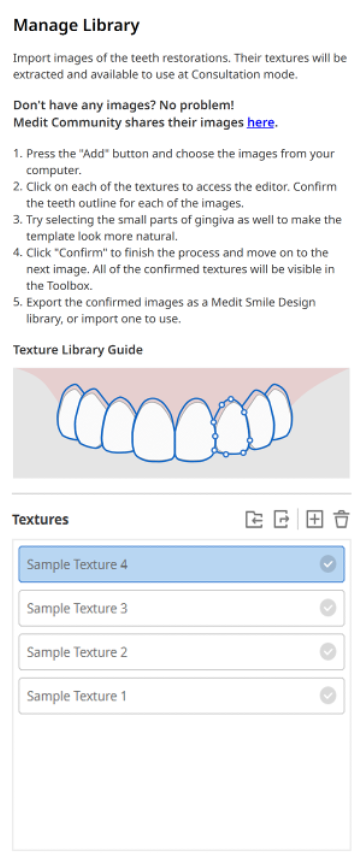Click the empty area below the textures list
Image resolution: width=361 pixels, height=863 pixels.
(182, 782)
